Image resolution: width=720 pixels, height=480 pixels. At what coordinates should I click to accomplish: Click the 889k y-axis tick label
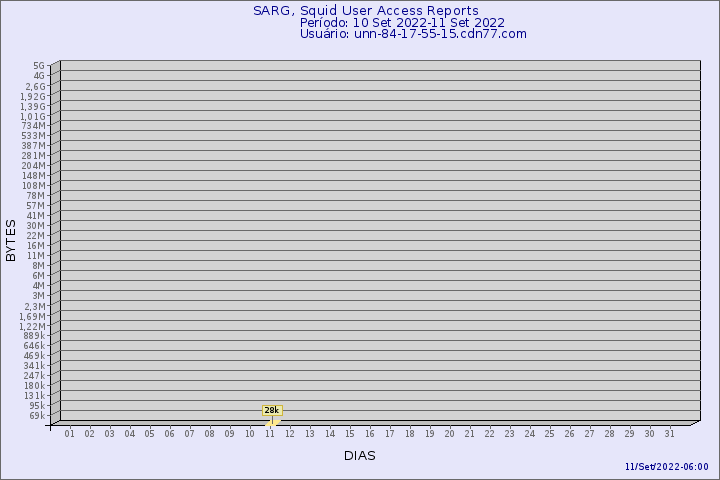(x=34, y=336)
